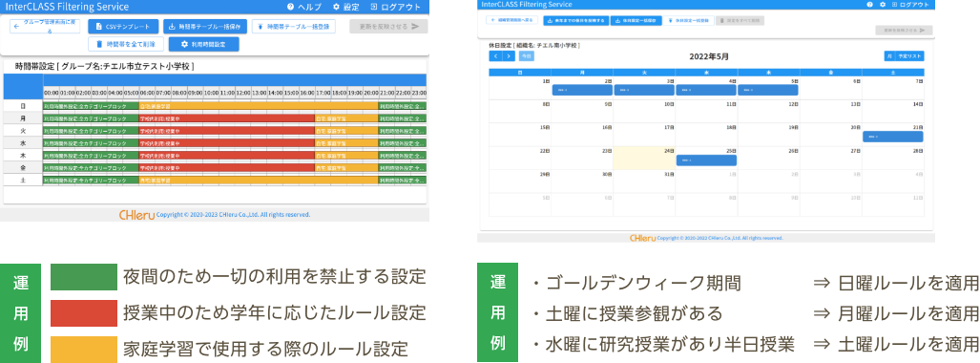980x363 pixels.
Task: Click 時間帯テーブル一括登録 upload button
Action: pyautogui.click(x=293, y=27)
